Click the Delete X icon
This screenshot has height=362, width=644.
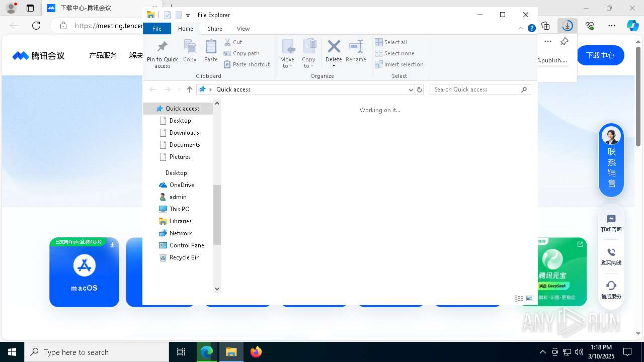(x=334, y=47)
